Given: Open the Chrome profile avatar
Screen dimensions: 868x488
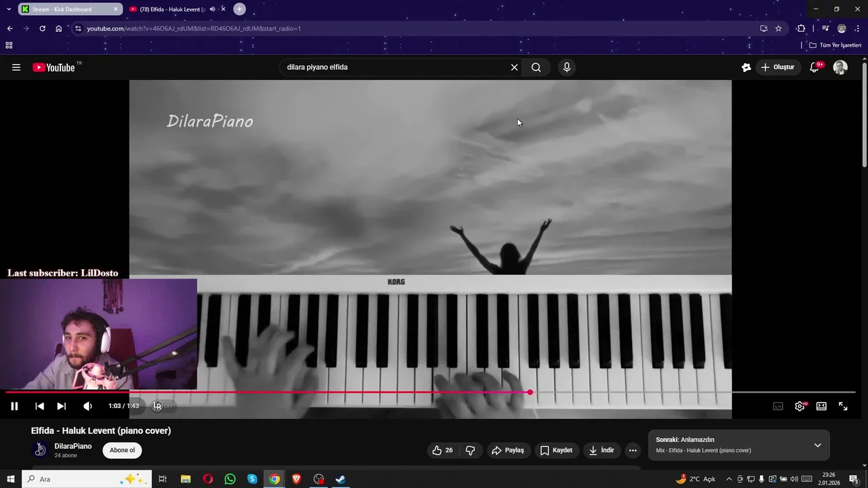Looking at the screenshot, I should pos(842,28).
